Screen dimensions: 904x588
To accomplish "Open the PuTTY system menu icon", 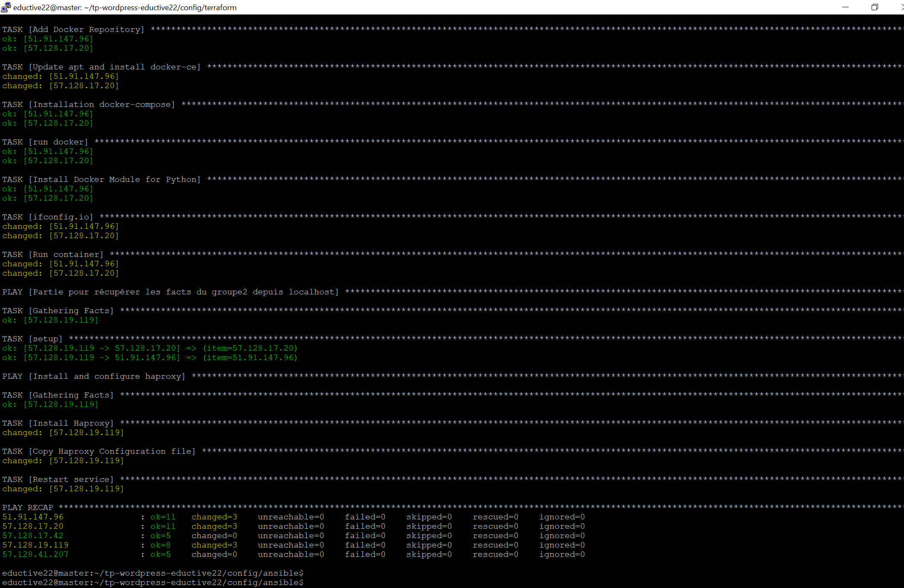I will [6, 7].
